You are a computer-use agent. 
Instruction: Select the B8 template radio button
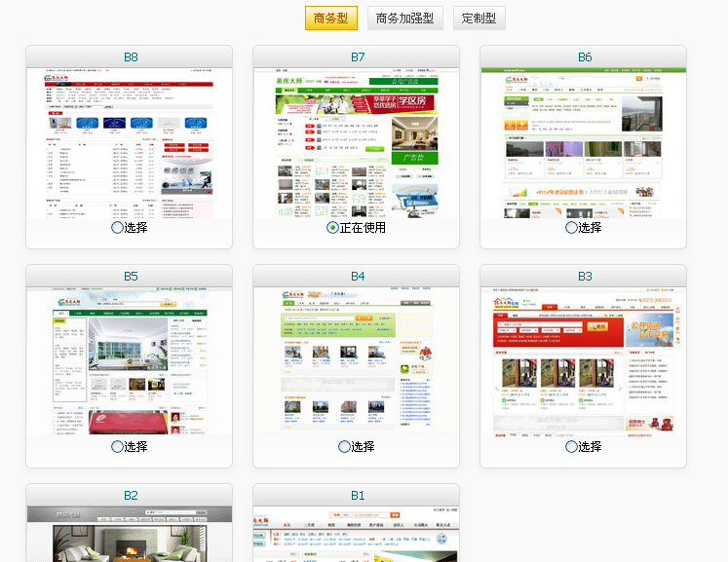(118, 227)
